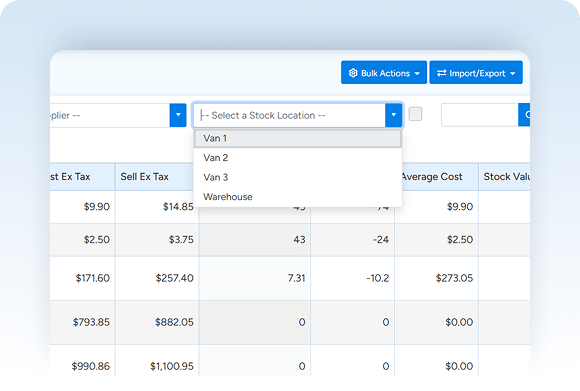
Task: Click the $171.60 cost cell
Action: pos(82,278)
